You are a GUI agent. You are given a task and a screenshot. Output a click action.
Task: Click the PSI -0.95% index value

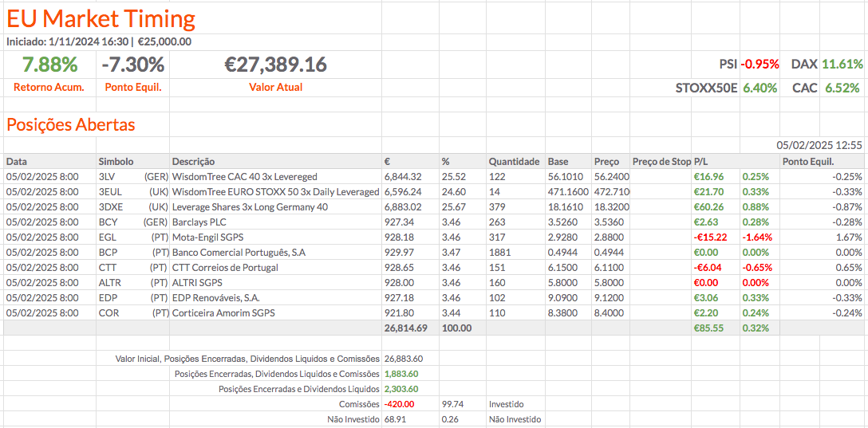759,65
